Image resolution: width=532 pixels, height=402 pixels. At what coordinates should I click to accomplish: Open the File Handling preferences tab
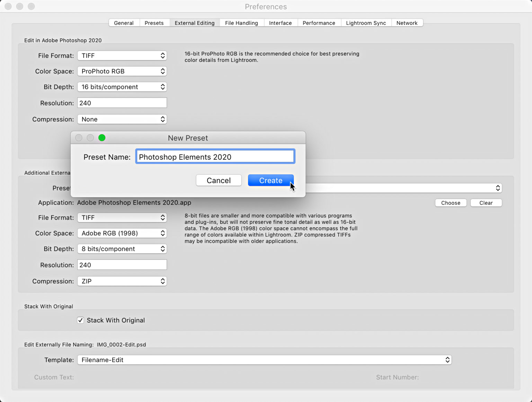point(241,22)
